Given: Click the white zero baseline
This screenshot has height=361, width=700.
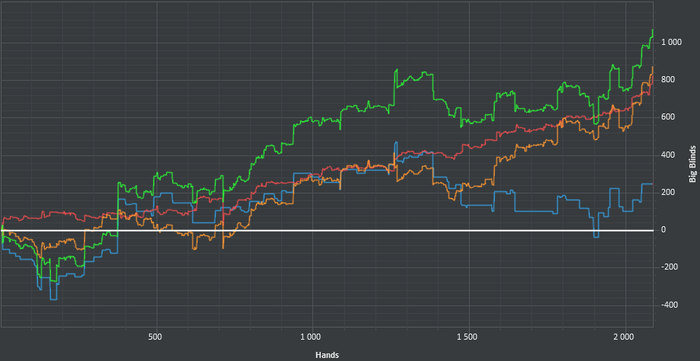Looking at the screenshot, I should click(327, 230).
